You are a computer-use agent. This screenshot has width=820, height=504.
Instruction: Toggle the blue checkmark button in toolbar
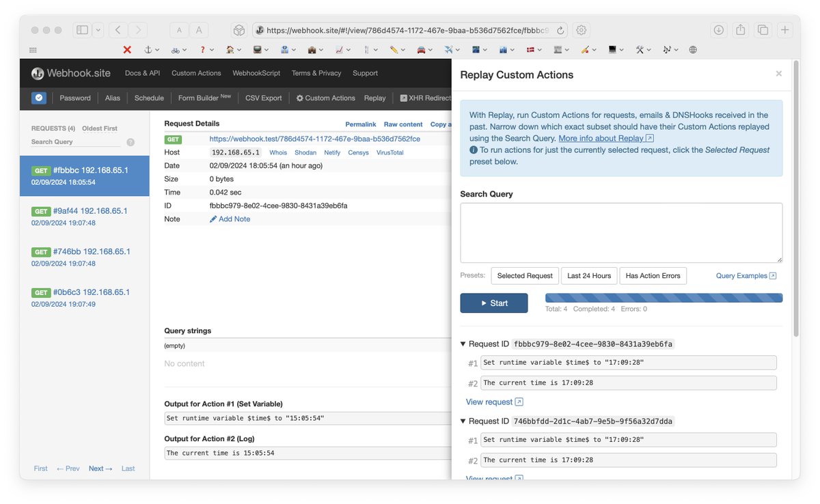[x=39, y=98]
